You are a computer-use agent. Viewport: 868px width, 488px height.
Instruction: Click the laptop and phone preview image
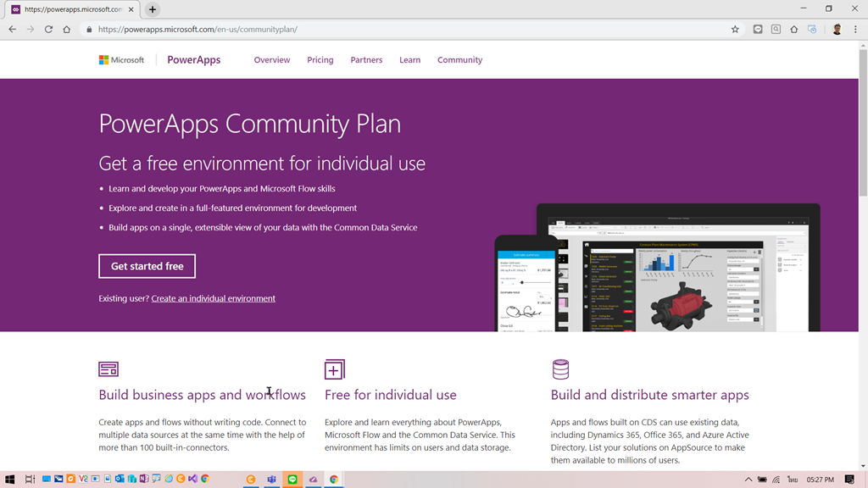(x=657, y=268)
